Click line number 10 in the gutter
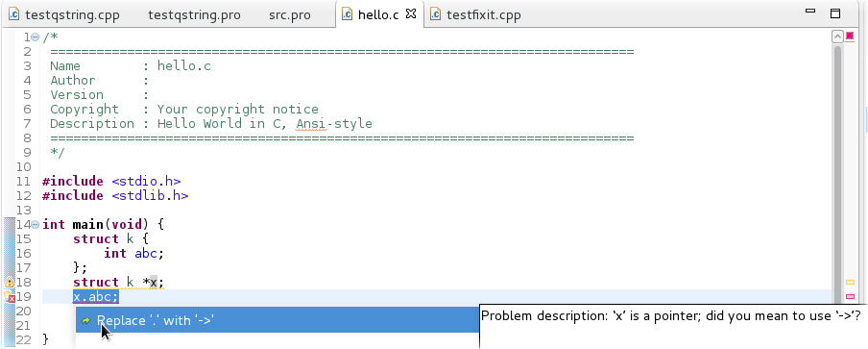 point(23,166)
